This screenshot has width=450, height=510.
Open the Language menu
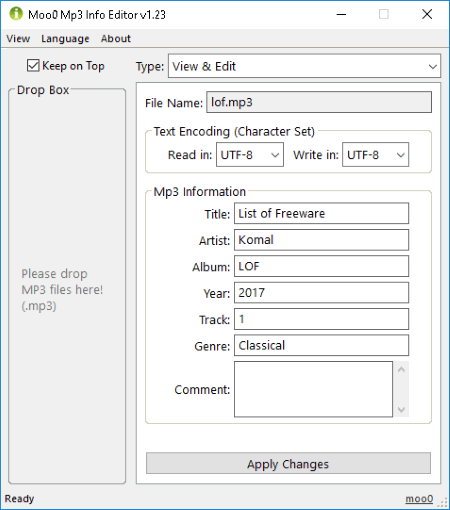65,39
